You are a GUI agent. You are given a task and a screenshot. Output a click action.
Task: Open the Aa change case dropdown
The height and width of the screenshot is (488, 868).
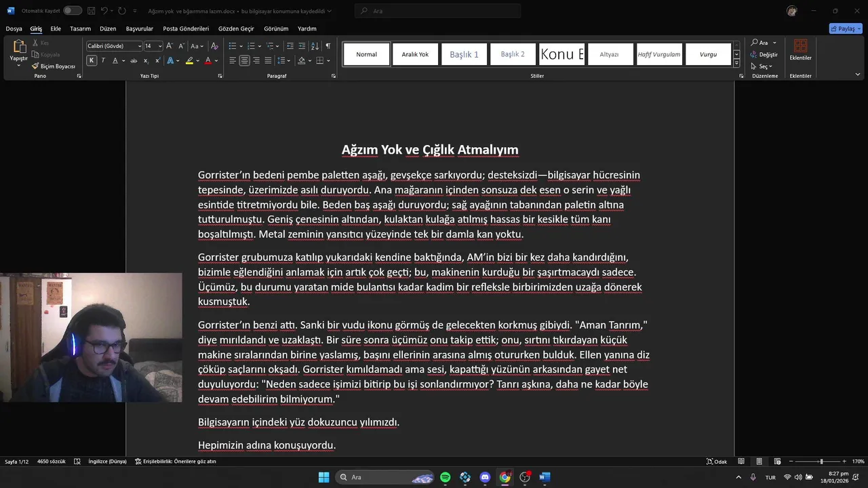click(197, 46)
